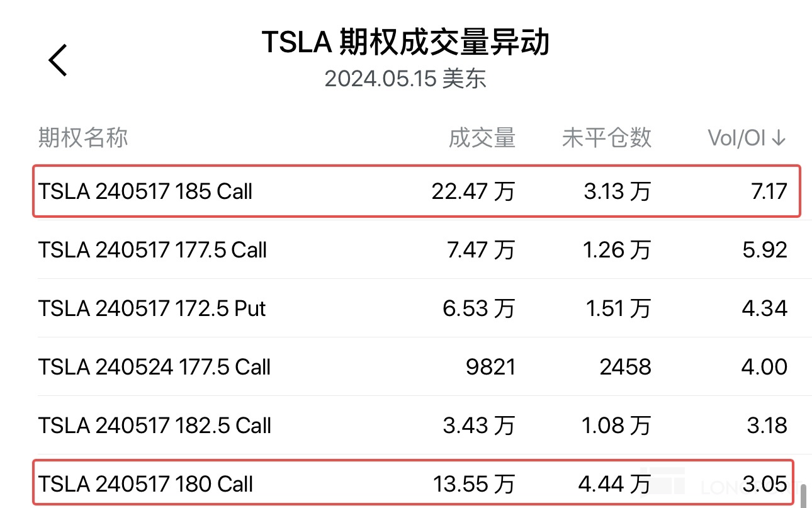This screenshot has width=812, height=508.
Task: Click the 22.47 万 volume value
Action: 473,191
